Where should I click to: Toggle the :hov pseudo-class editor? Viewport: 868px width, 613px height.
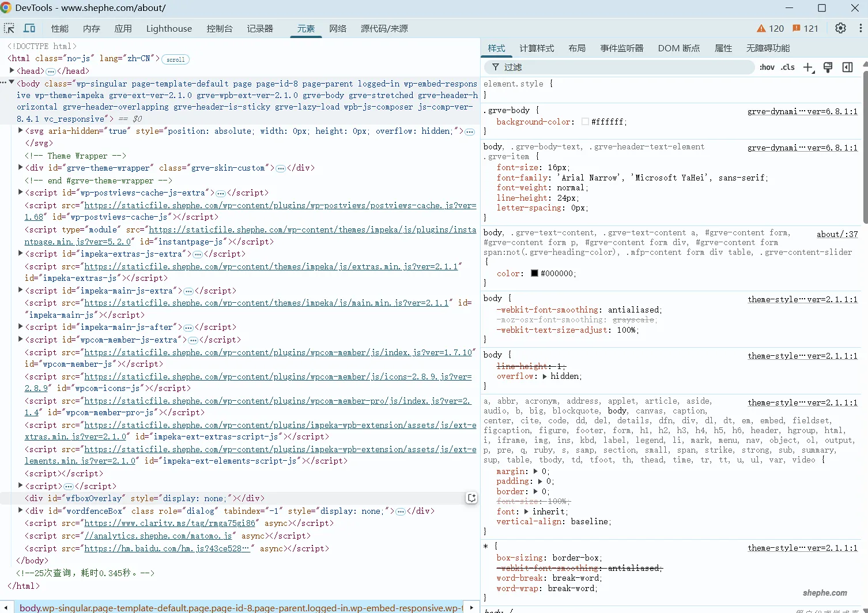click(767, 67)
